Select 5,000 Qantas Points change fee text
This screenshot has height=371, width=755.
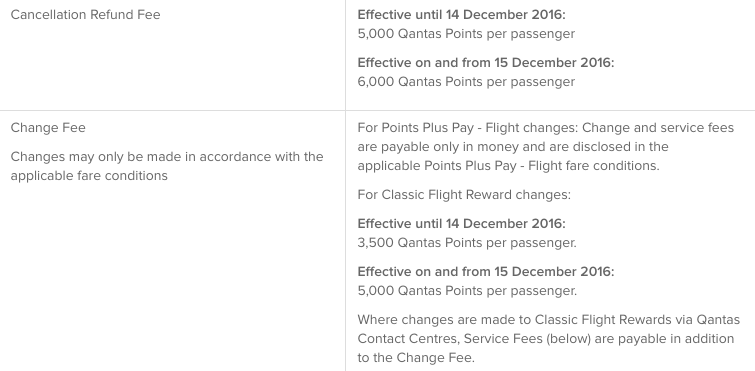coord(467,291)
